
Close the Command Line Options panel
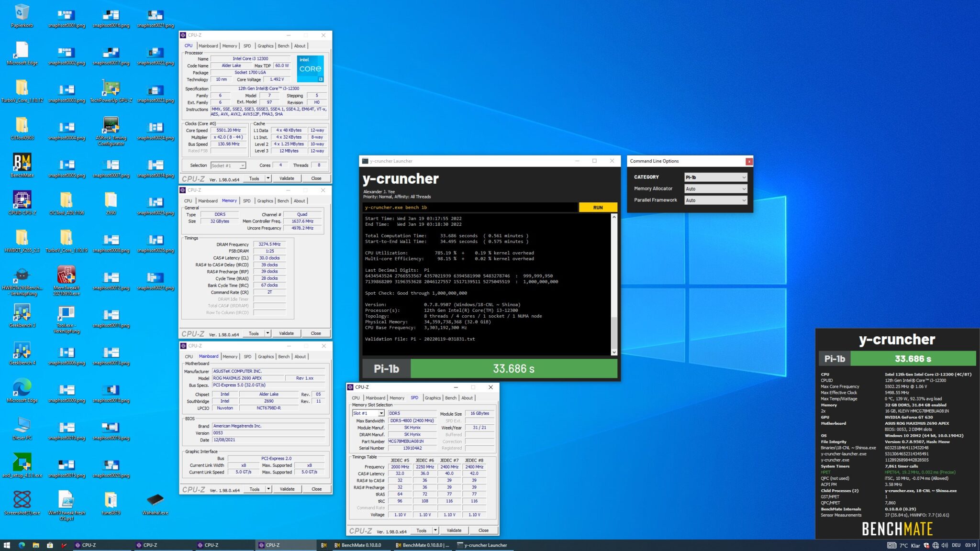(749, 162)
